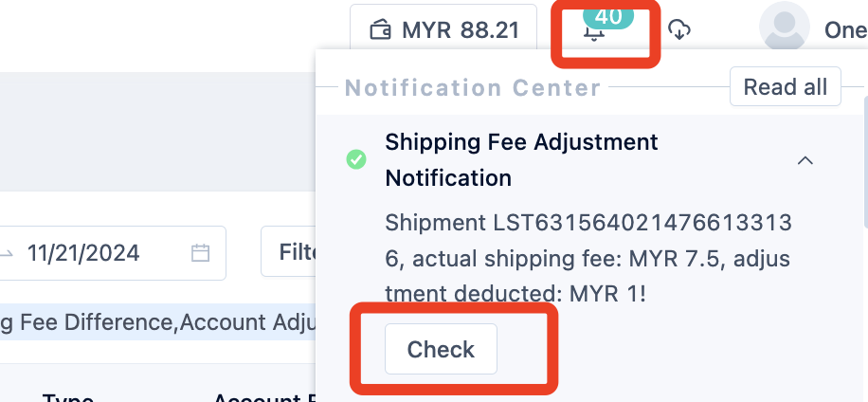Viewport: 868px width, 402px height.
Task: Click the 40 unread notifications badge
Action: 607,16
